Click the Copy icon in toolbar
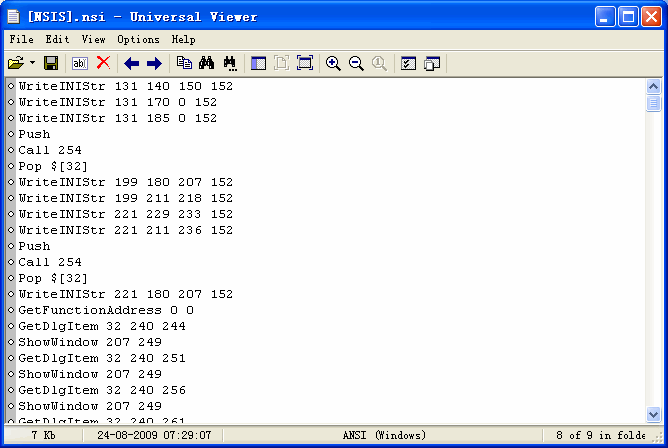 (x=184, y=63)
